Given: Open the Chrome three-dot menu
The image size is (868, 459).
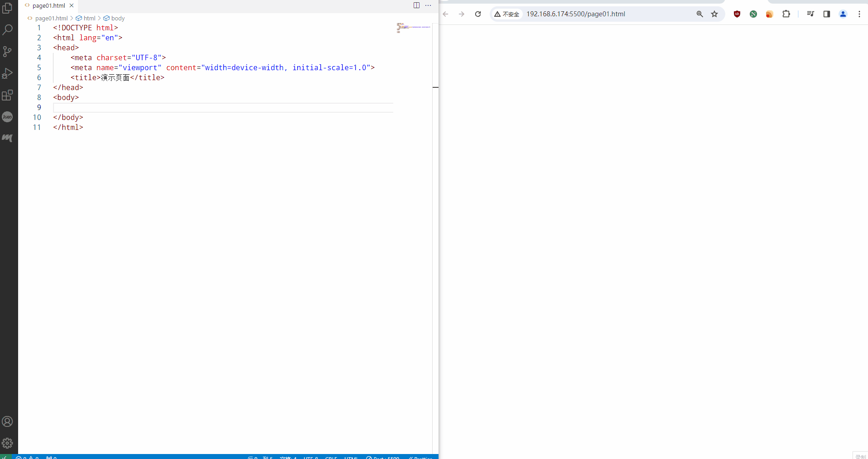Looking at the screenshot, I should (x=859, y=14).
